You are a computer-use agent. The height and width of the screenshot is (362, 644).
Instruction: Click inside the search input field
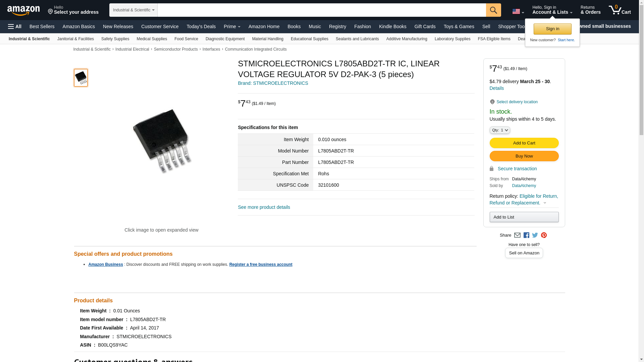322,10
